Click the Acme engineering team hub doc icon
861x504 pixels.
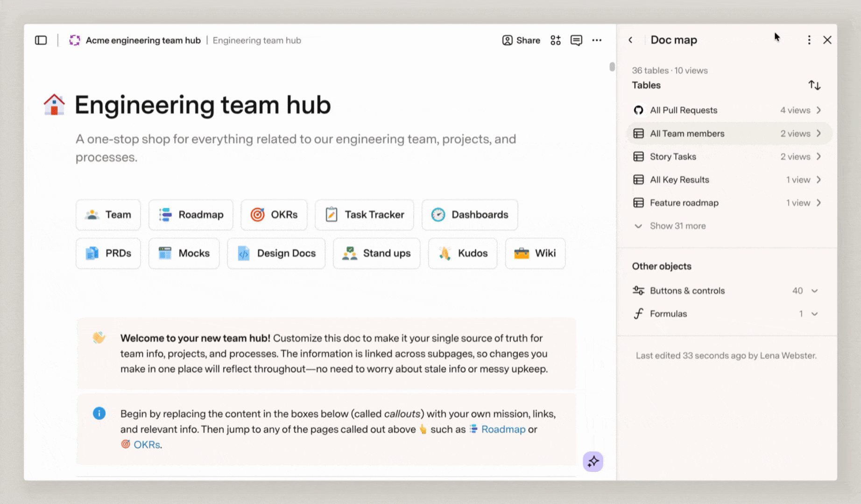[x=75, y=40]
